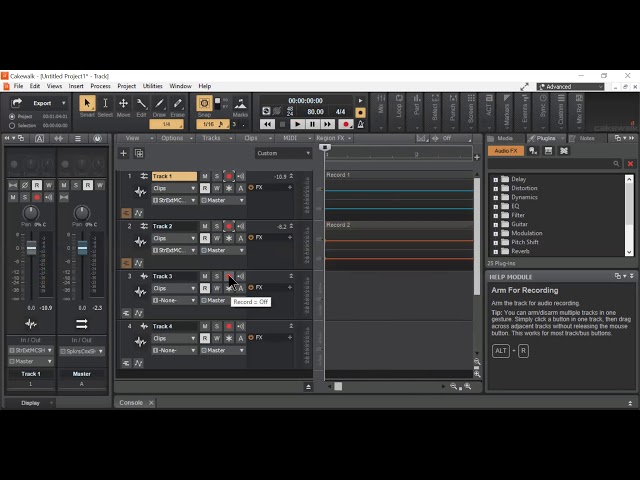Select the Project export radio button
The height and width of the screenshot is (480, 640).
[12, 117]
